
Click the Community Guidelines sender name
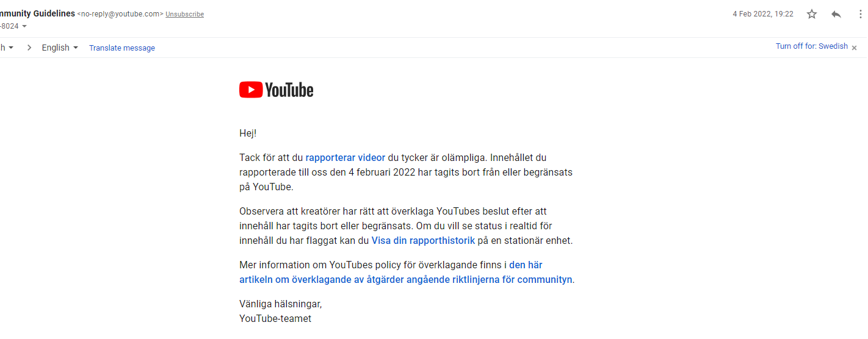[x=37, y=13]
